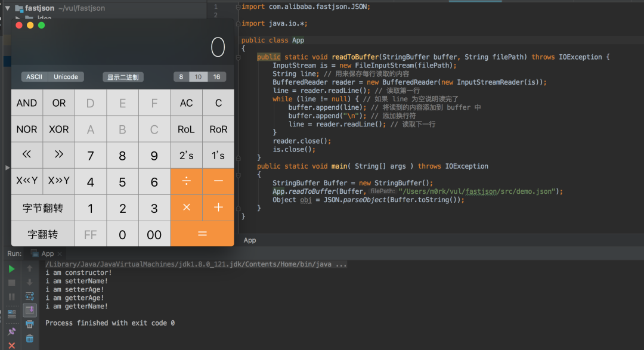Click the minus operator key on calculator
The width and height of the screenshot is (644, 350).
218,181
